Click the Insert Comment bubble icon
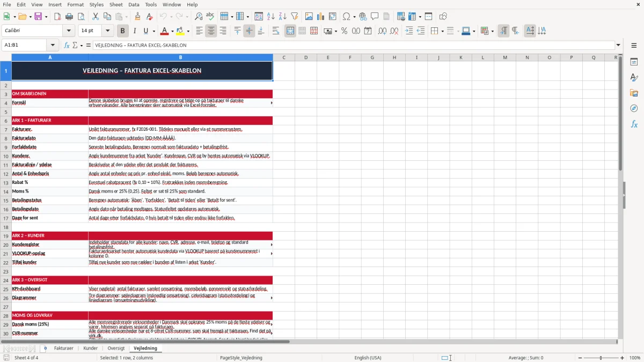The image size is (644, 362). point(375,17)
